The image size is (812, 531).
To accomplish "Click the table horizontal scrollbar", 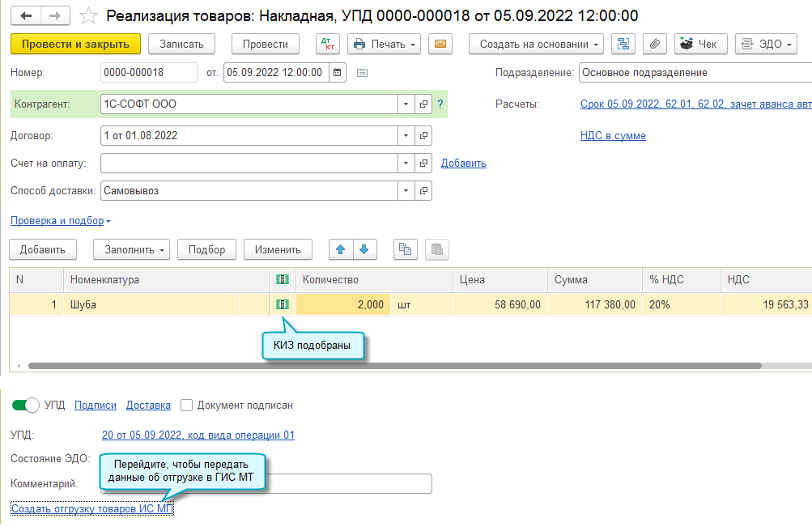I will tap(394, 366).
